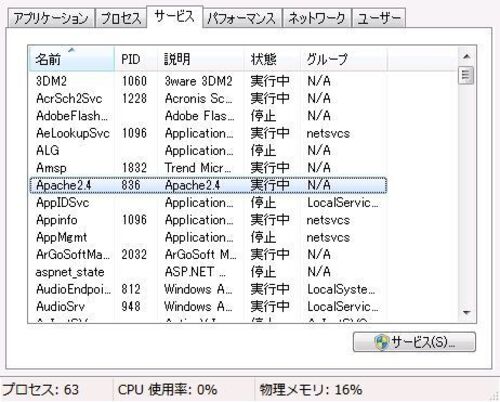500x402 pixels.
Task: Click 停止 status in ALG row
Action: [x=263, y=150]
